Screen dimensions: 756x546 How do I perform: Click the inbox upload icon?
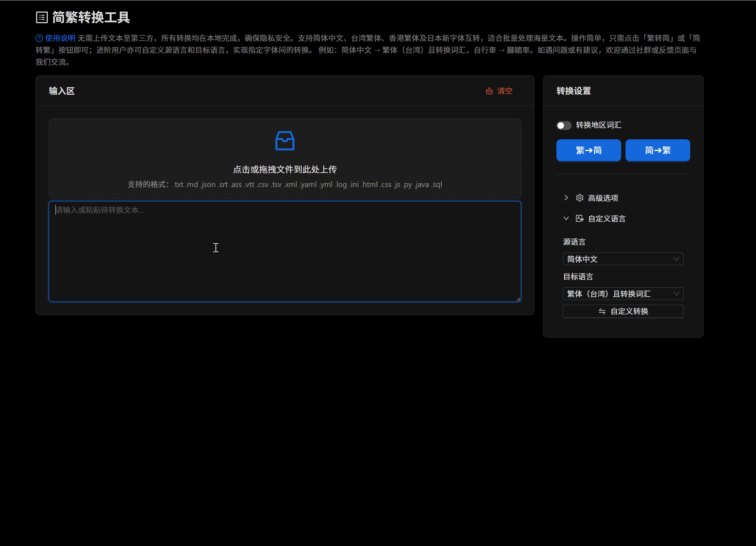[285, 141]
